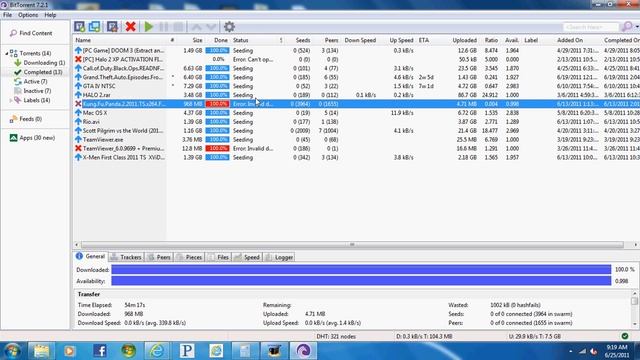Switch to the Logger tab
Image resolution: width=640 pixels, height=360 pixels.
pyautogui.click(x=279, y=257)
